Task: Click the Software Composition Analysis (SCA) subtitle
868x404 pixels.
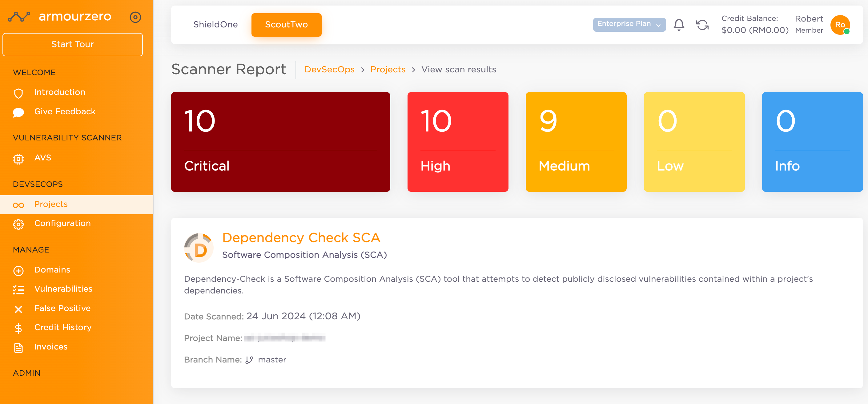Action: click(304, 255)
